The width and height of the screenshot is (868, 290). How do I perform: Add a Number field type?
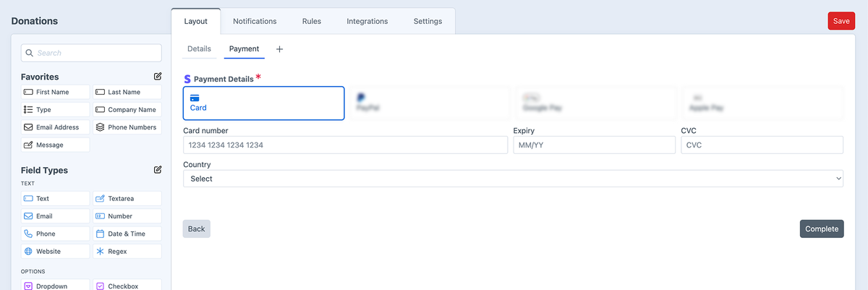pyautogui.click(x=127, y=216)
